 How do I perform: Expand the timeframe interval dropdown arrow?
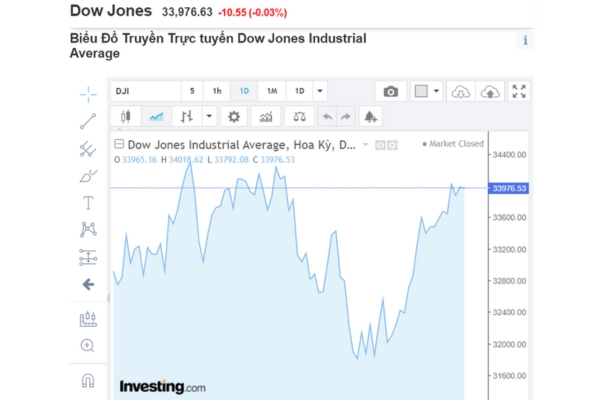320,91
